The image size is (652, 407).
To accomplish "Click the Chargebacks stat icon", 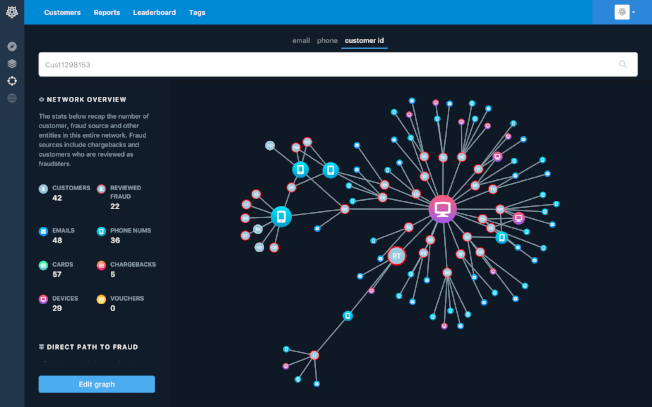I will [x=101, y=265].
